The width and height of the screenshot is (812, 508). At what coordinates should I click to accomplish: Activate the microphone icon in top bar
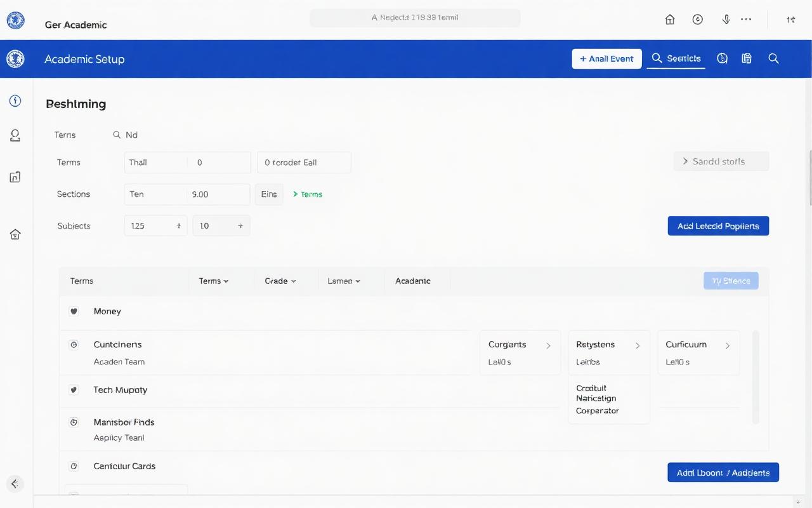pos(726,20)
